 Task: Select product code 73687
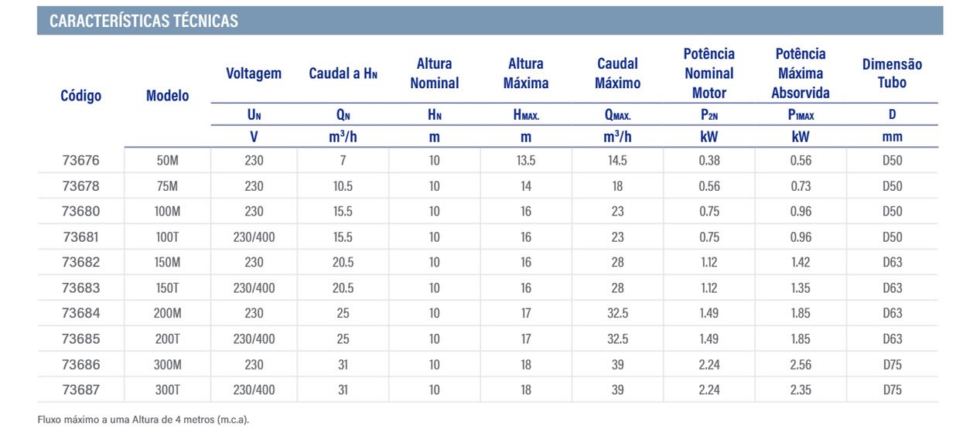(x=81, y=390)
